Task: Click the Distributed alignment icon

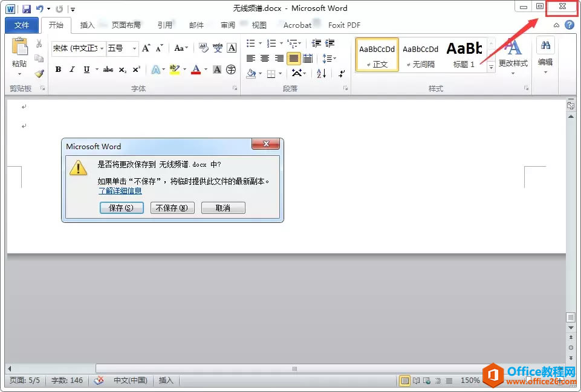Action: pyautogui.click(x=308, y=59)
